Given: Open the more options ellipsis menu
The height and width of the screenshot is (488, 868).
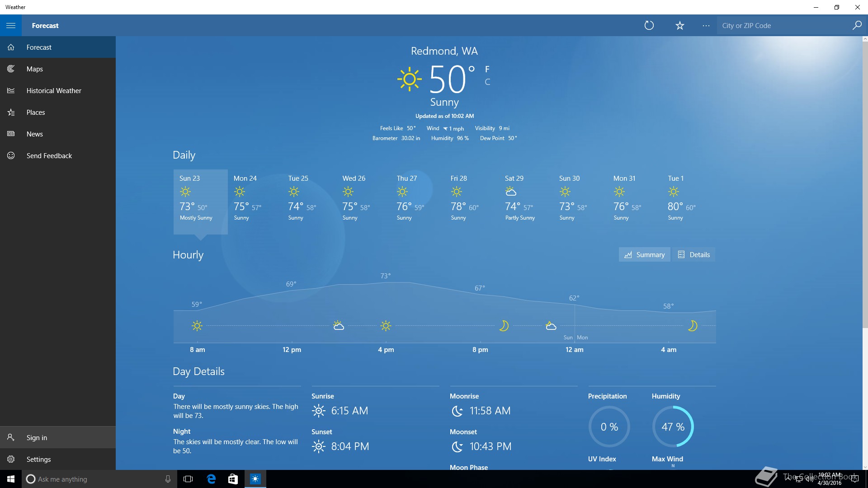Looking at the screenshot, I should pos(706,25).
